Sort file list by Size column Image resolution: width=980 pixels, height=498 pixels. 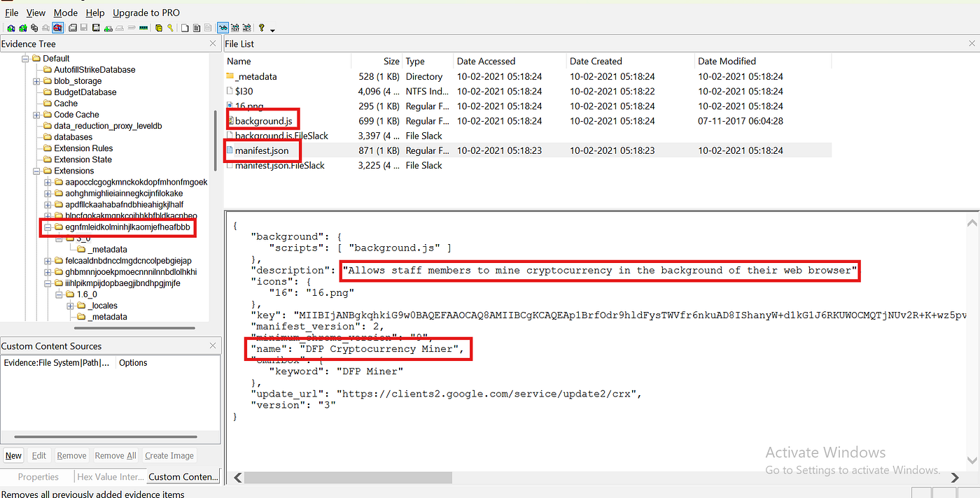pyautogui.click(x=377, y=62)
